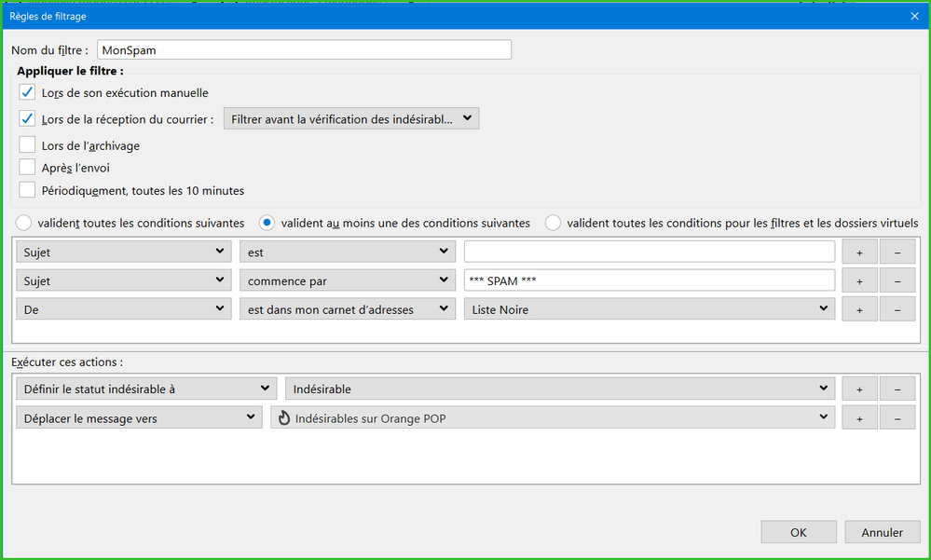
Task: Remove the 'Liste Noire' condition row
Action: (897, 309)
